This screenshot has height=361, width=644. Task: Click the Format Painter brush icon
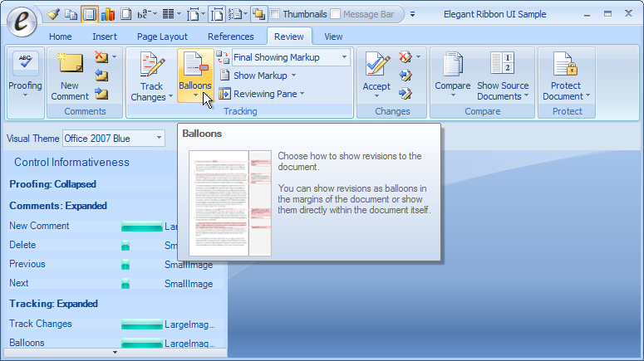point(53,14)
